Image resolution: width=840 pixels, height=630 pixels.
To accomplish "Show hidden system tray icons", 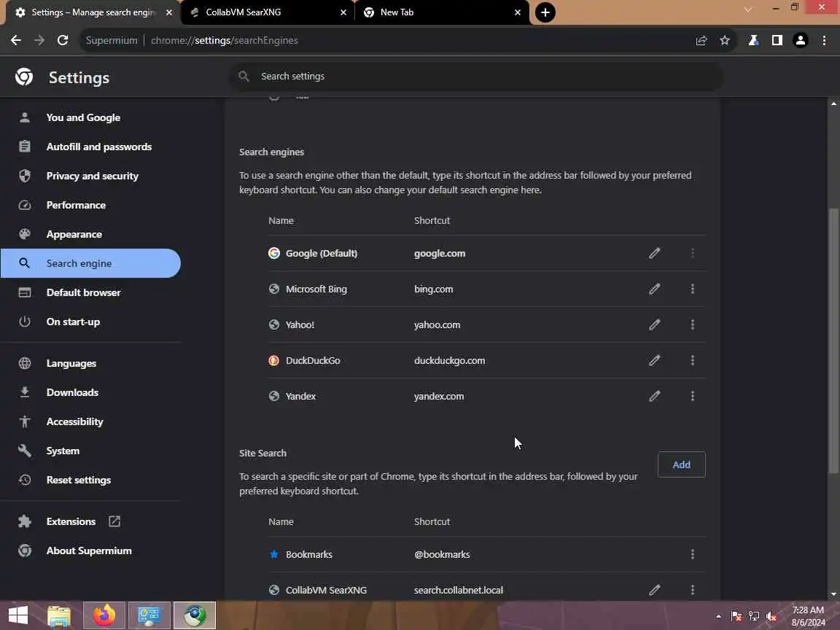I will (x=718, y=616).
